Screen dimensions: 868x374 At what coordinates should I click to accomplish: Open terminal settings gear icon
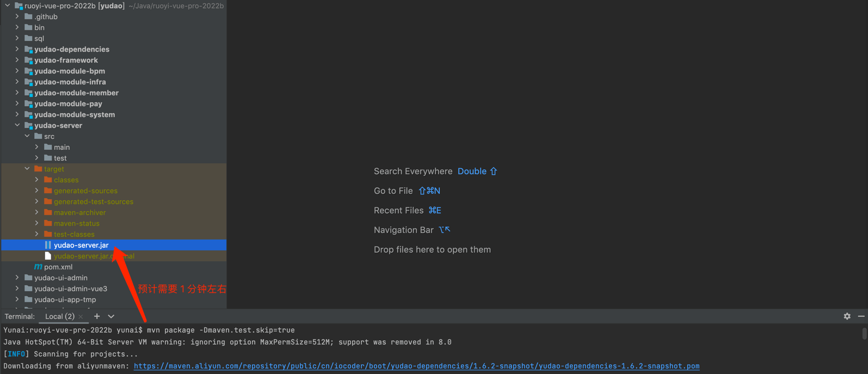[x=847, y=316]
